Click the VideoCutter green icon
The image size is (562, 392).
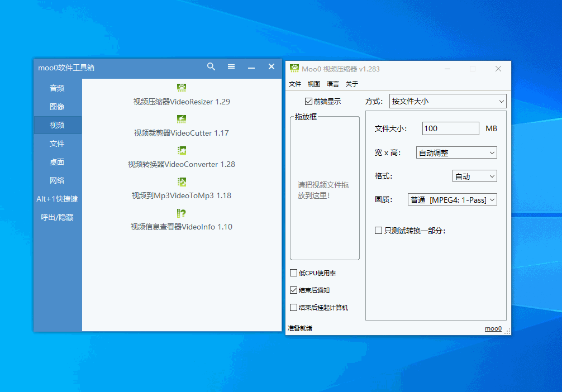182,119
